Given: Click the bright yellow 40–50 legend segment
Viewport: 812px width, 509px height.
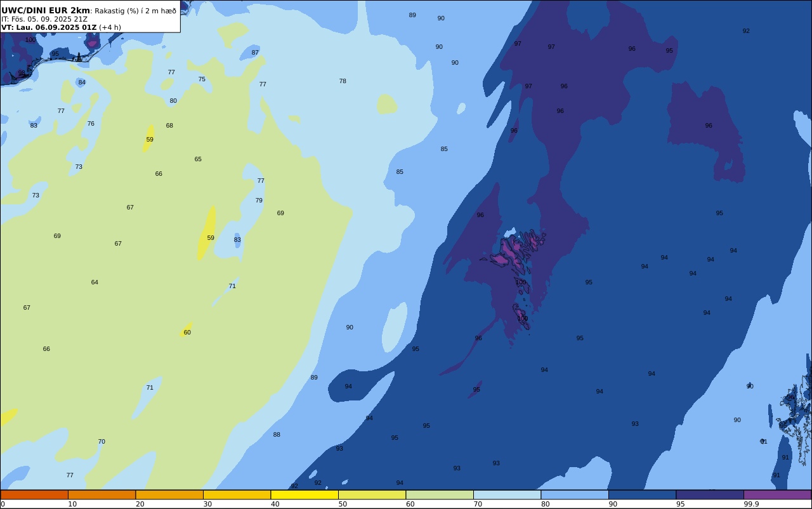Looking at the screenshot, I should coord(304,494).
